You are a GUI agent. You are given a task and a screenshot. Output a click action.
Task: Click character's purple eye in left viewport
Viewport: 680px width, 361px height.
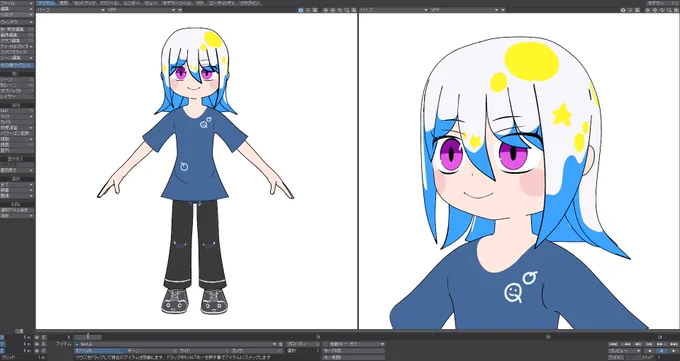(180, 73)
